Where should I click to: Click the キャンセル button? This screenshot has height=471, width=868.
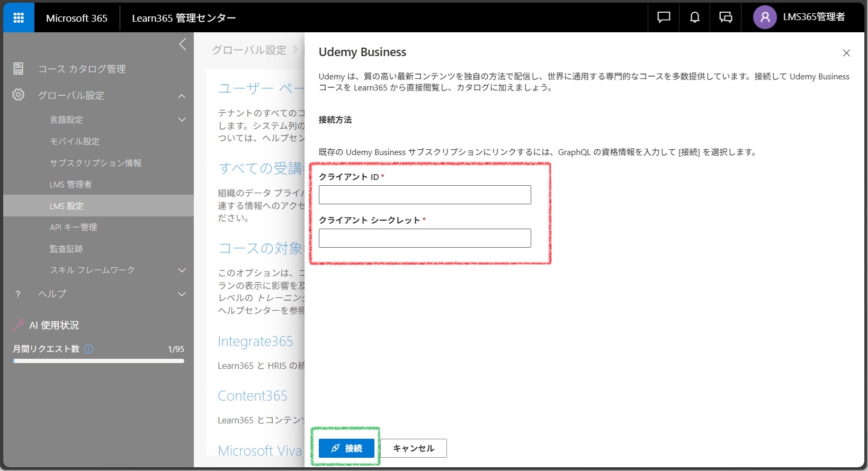tap(414, 448)
